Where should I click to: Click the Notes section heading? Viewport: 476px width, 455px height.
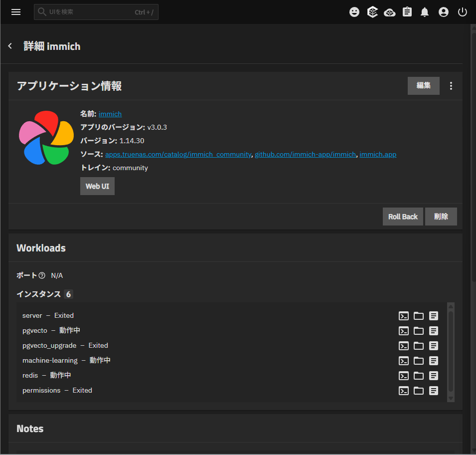[30, 429]
